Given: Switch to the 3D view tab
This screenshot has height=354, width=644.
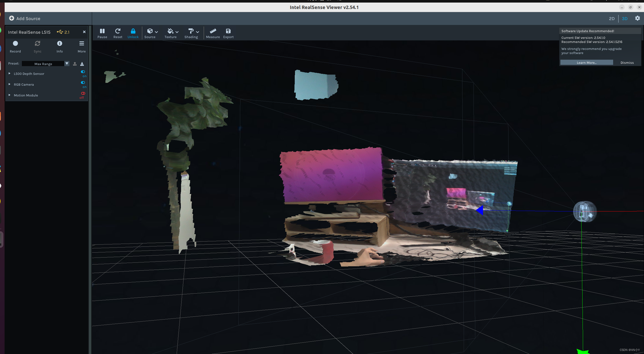Looking at the screenshot, I should click(624, 19).
